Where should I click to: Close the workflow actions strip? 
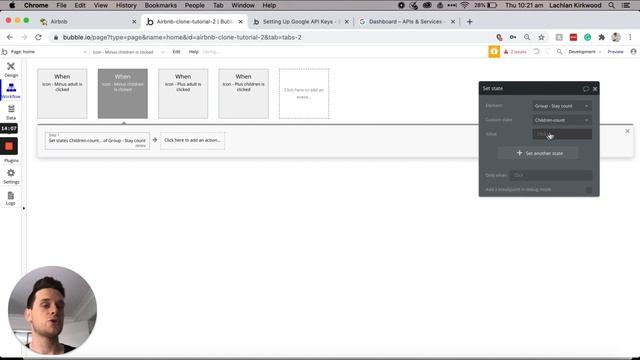point(627,131)
